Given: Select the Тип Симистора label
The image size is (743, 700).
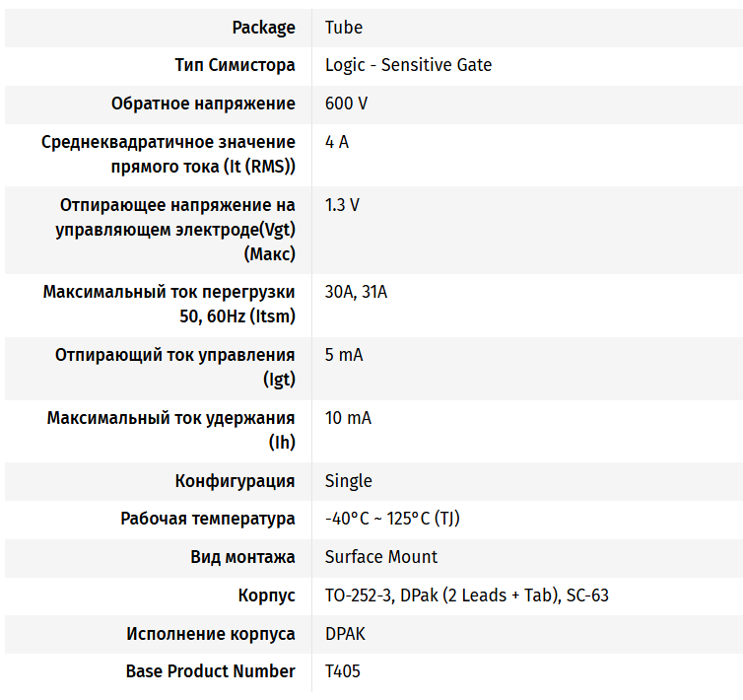Looking at the screenshot, I should click(x=235, y=65).
